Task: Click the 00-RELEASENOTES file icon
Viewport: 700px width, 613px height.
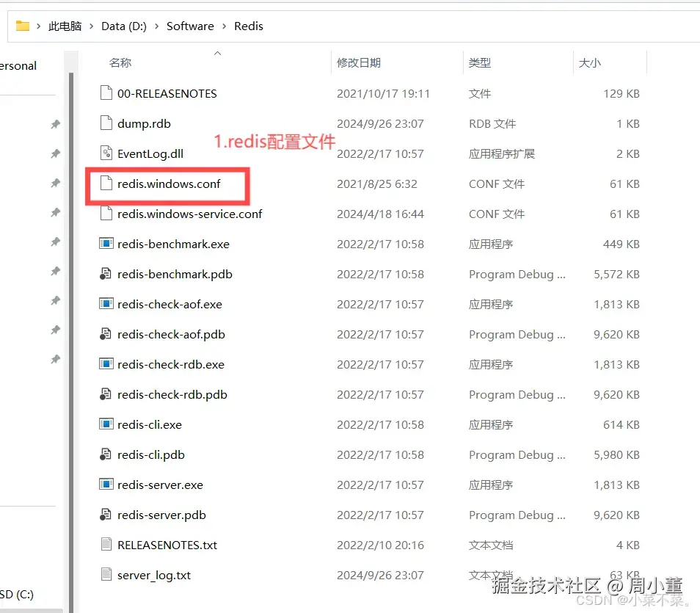Action: pyautogui.click(x=106, y=93)
